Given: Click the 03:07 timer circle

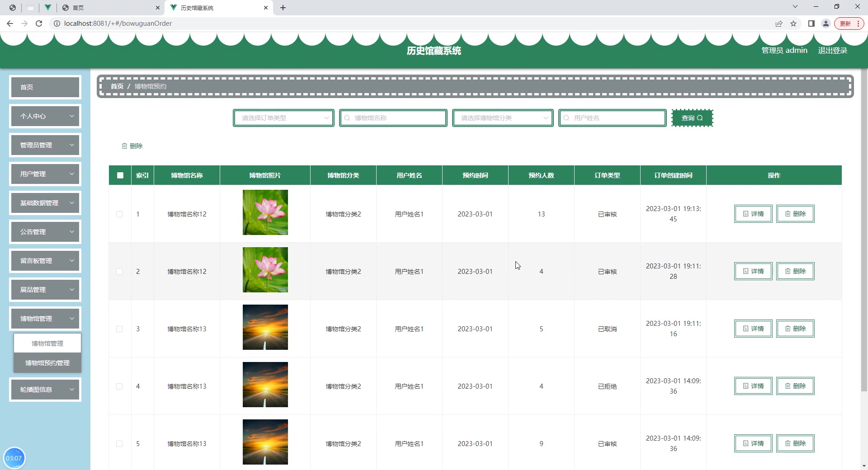Looking at the screenshot, I should coord(14,458).
